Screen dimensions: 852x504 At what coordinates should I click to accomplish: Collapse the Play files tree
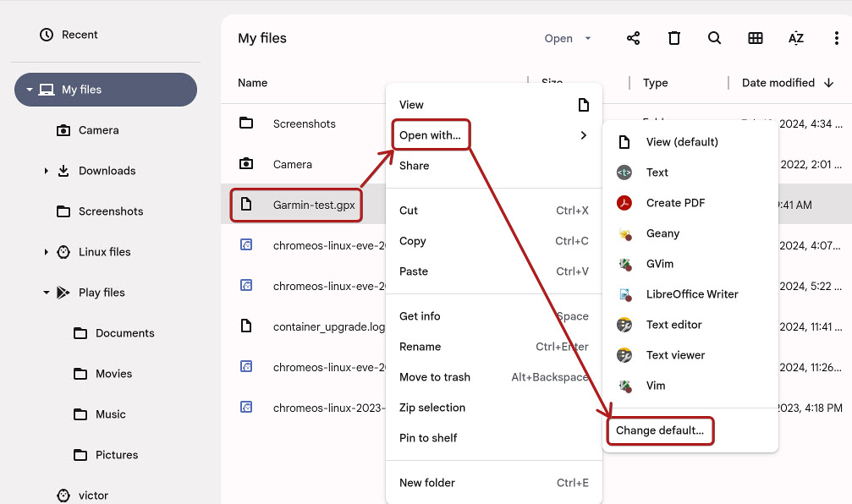pos(46,293)
